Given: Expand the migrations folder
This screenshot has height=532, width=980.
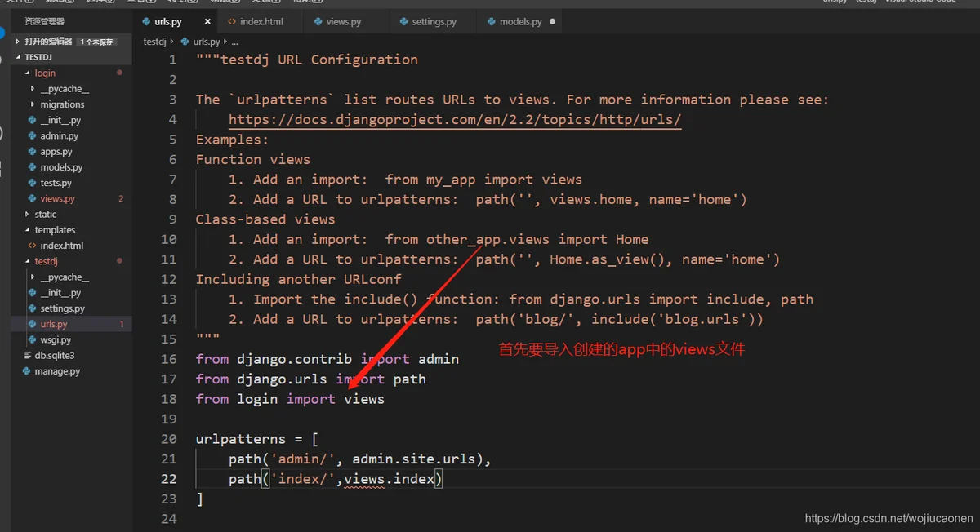Looking at the screenshot, I should click(x=33, y=104).
